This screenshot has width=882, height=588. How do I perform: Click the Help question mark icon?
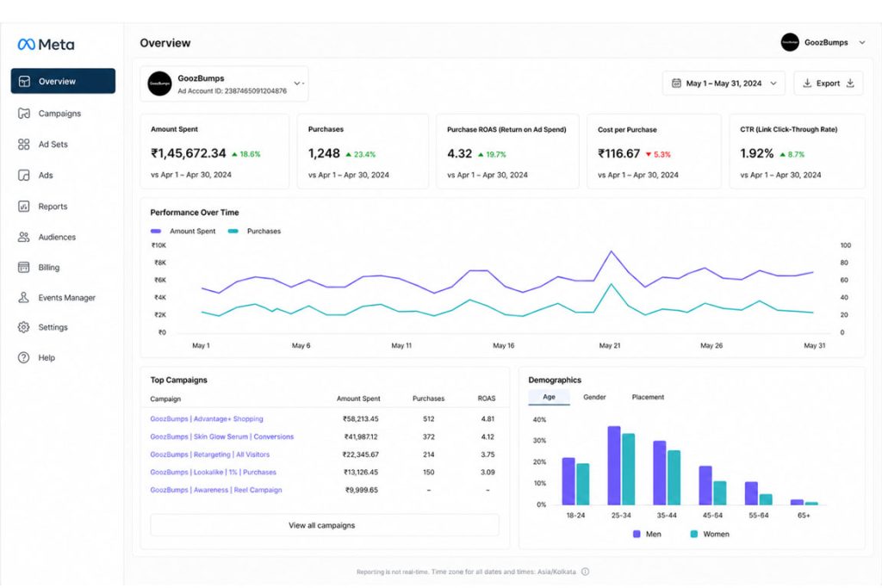(23, 357)
